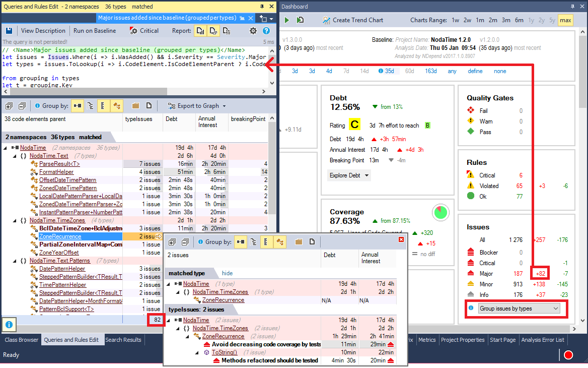This screenshot has width=588, height=368.
Task: Save the query with the floppy disk icon
Action: click(x=9, y=31)
